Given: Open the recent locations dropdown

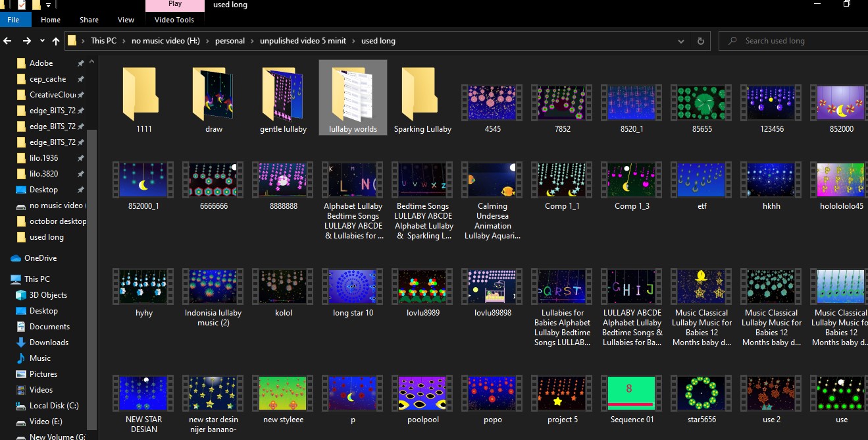Looking at the screenshot, I should (x=42, y=41).
